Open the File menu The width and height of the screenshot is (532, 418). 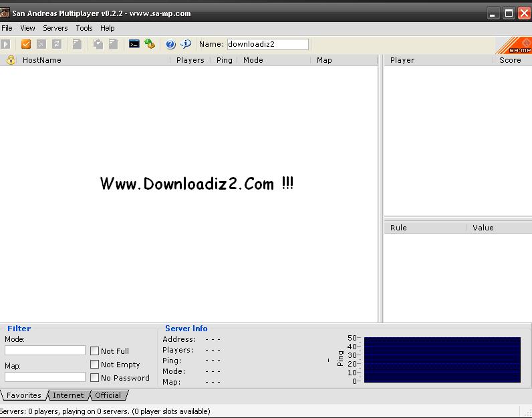click(7, 28)
